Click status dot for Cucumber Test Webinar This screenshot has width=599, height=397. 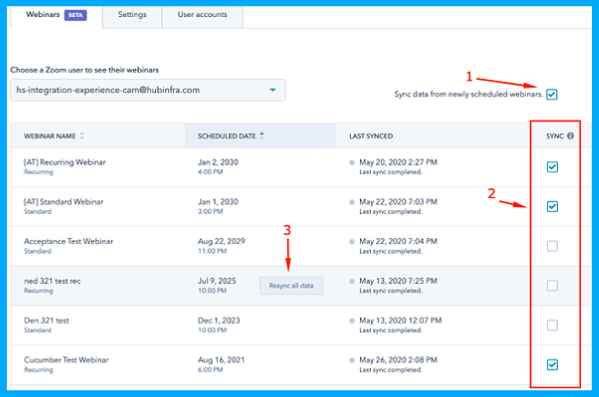point(352,360)
